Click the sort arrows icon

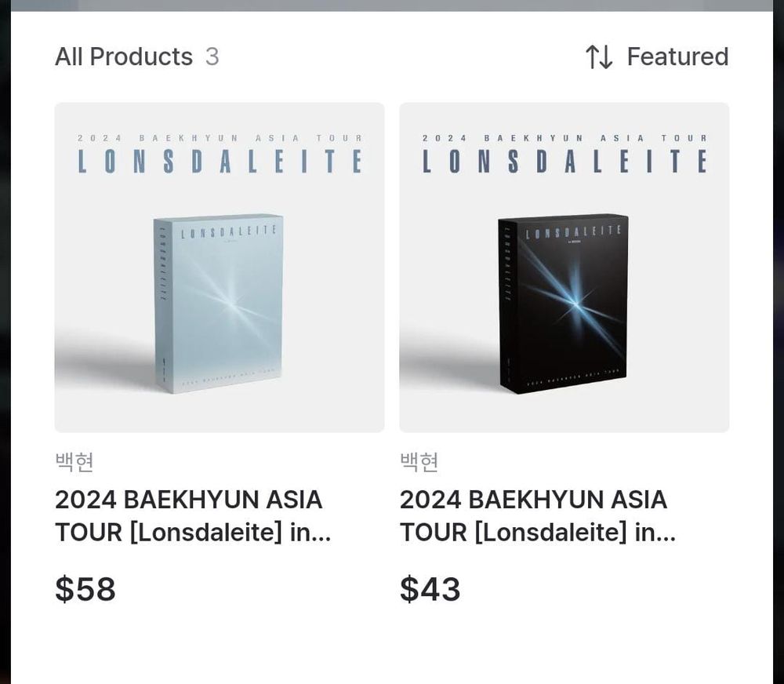pyautogui.click(x=598, y=56)
